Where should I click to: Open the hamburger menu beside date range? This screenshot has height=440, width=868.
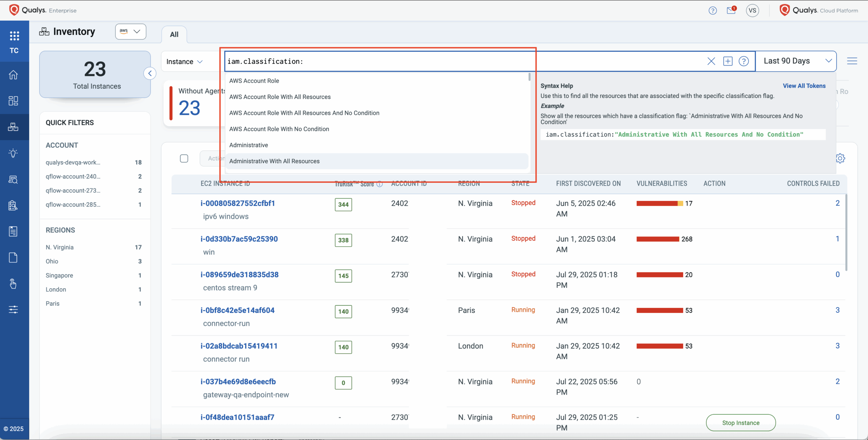pyautogui.click(x=852, y=61)
